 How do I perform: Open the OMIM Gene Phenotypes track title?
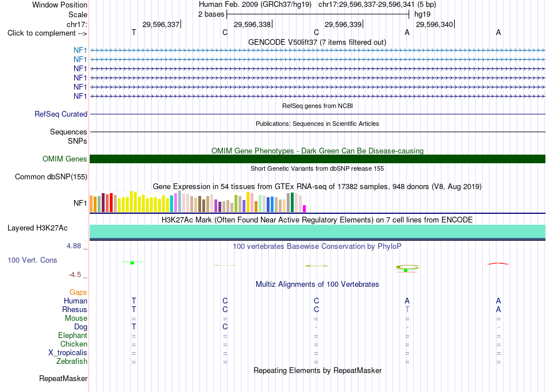(317, 151)
